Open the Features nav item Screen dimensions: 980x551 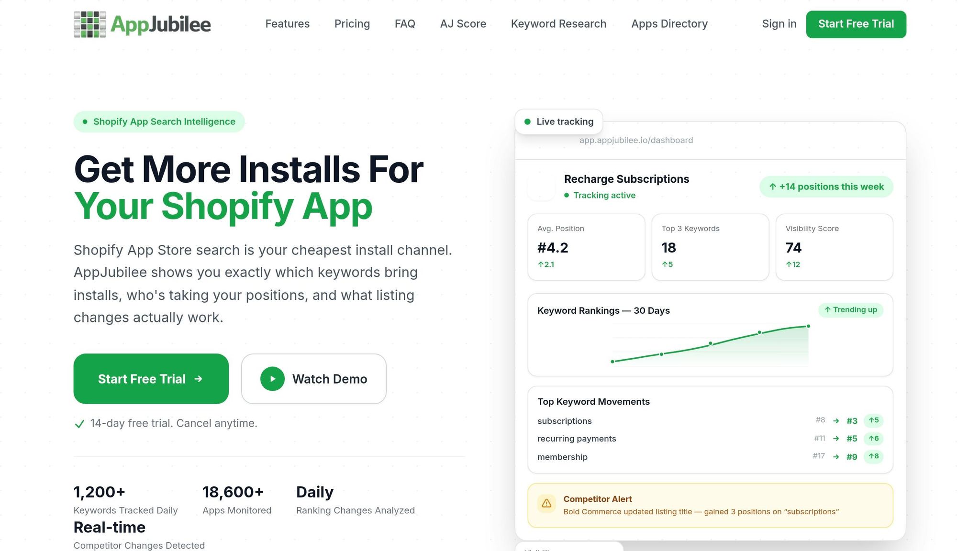[287, 24]
